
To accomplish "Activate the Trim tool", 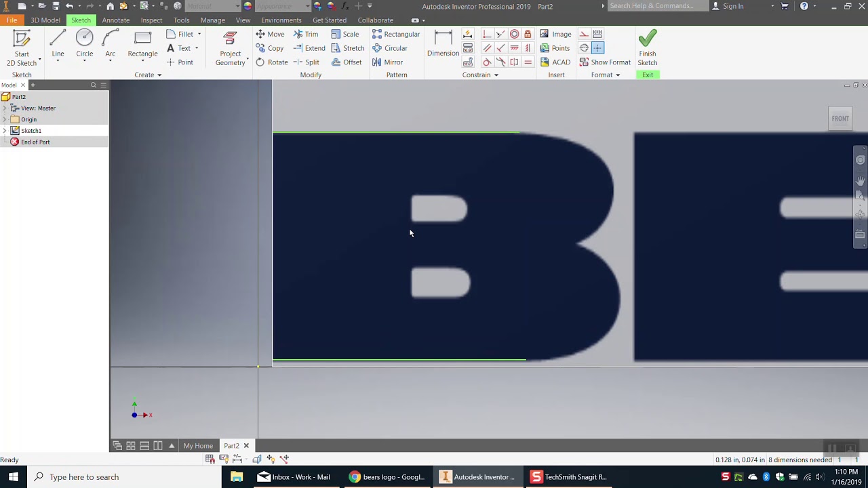I will coord(306,34).
